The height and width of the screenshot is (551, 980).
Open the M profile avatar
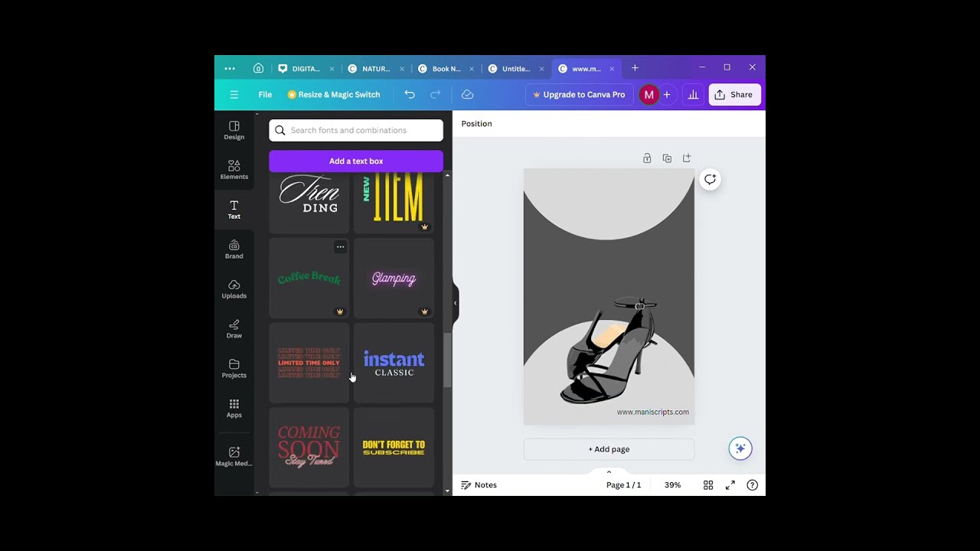(x=648, y=95)
